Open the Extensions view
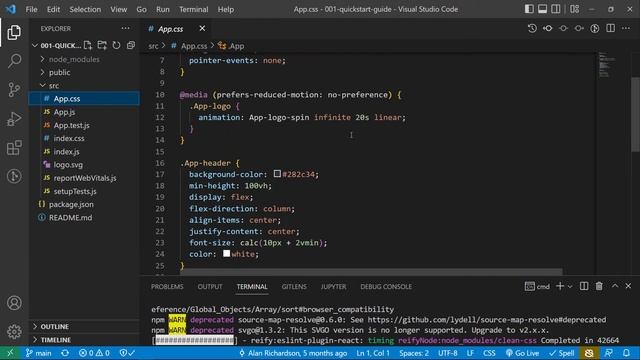Image resolution: width=640 pixels, height=360 pixels. (14, 147)
